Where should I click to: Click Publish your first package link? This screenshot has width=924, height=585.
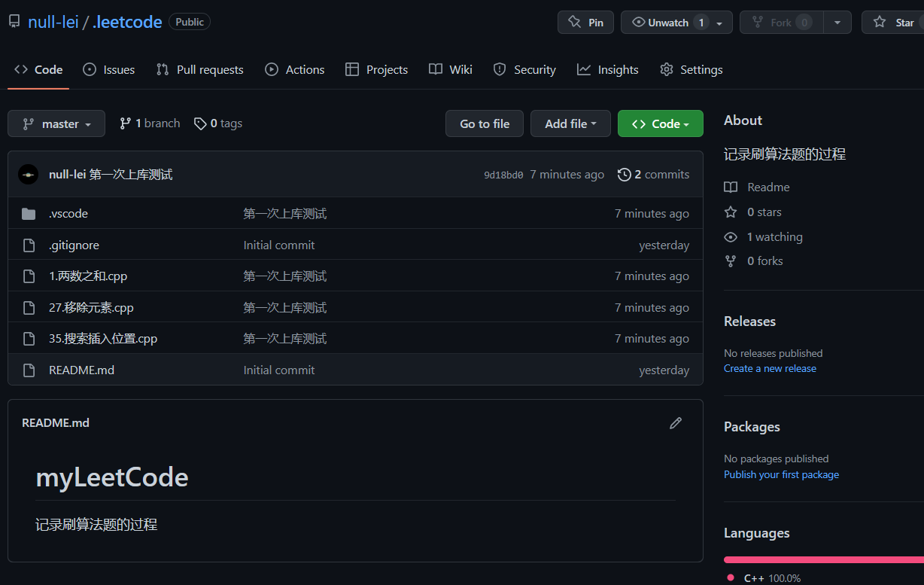(781, 475)
